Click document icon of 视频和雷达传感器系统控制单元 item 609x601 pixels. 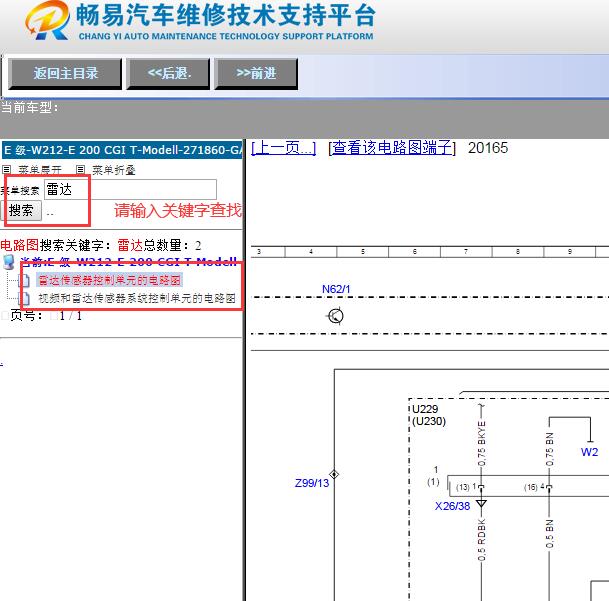click(x=24, y=298)
